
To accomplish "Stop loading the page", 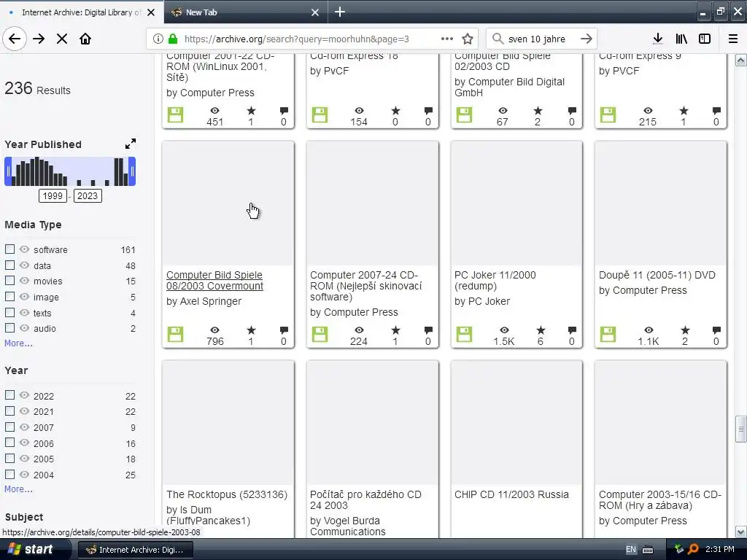I will coord(62,39).
